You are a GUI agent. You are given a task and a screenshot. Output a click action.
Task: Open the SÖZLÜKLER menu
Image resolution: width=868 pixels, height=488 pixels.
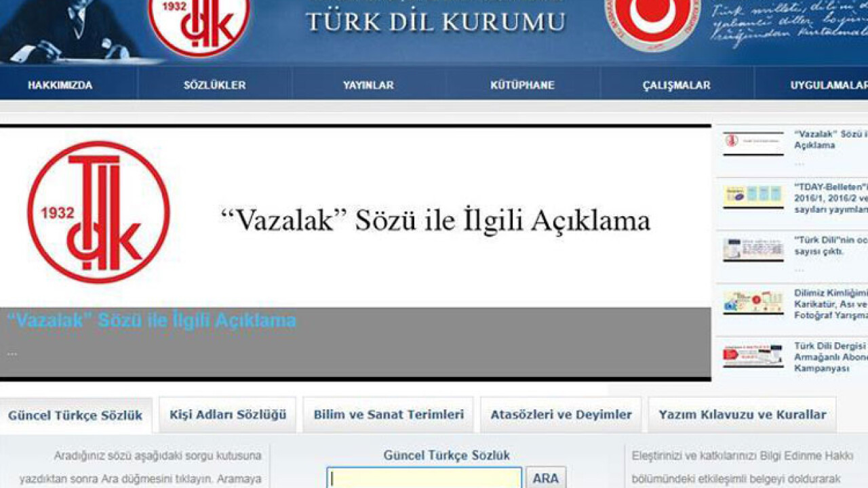[x=214, y=85]
